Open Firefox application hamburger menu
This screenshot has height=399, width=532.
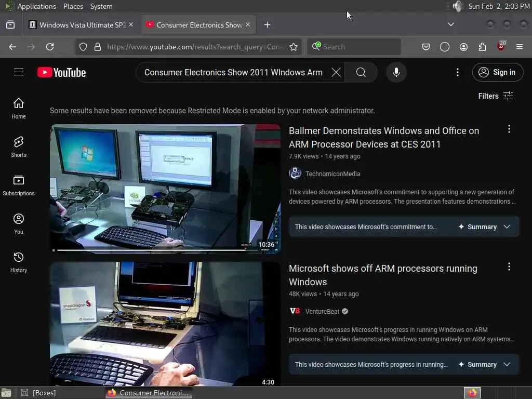click(x=520, y=47)
